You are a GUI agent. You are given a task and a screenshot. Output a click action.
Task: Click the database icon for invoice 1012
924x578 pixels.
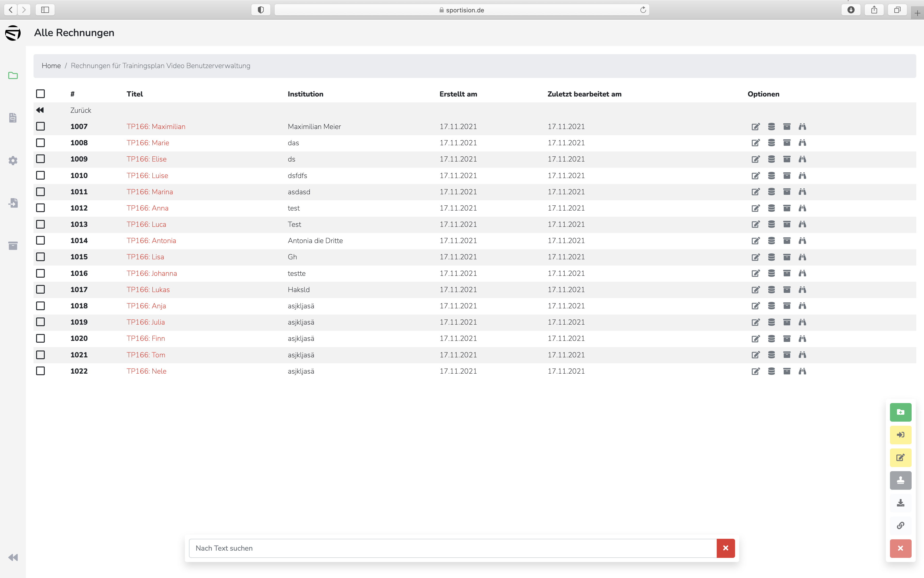(x=771, y=208)
